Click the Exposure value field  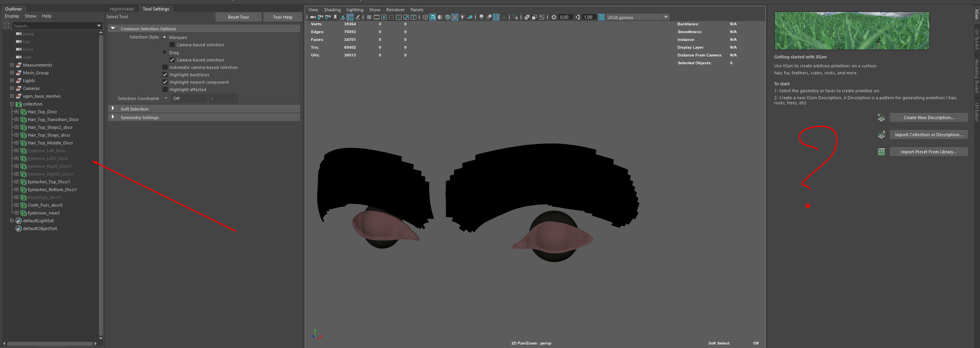(565, 17)
